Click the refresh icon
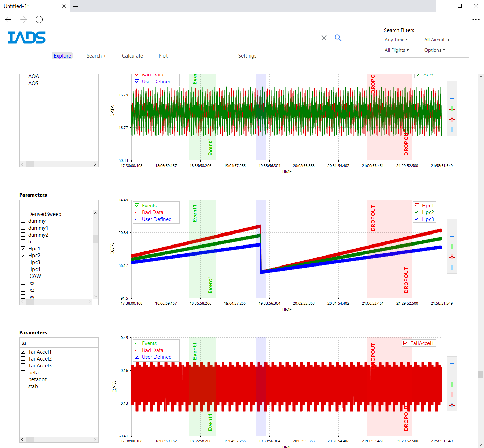The width and height of the screenshot is (484, 448). click(39, 20)
